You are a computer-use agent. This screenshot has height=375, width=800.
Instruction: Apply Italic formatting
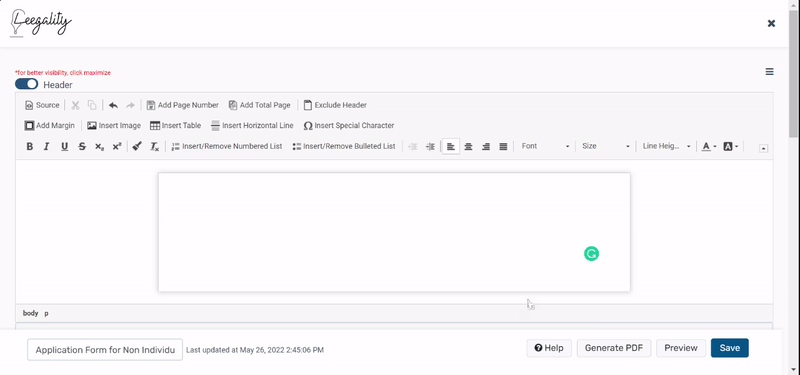tap(46, 146)
